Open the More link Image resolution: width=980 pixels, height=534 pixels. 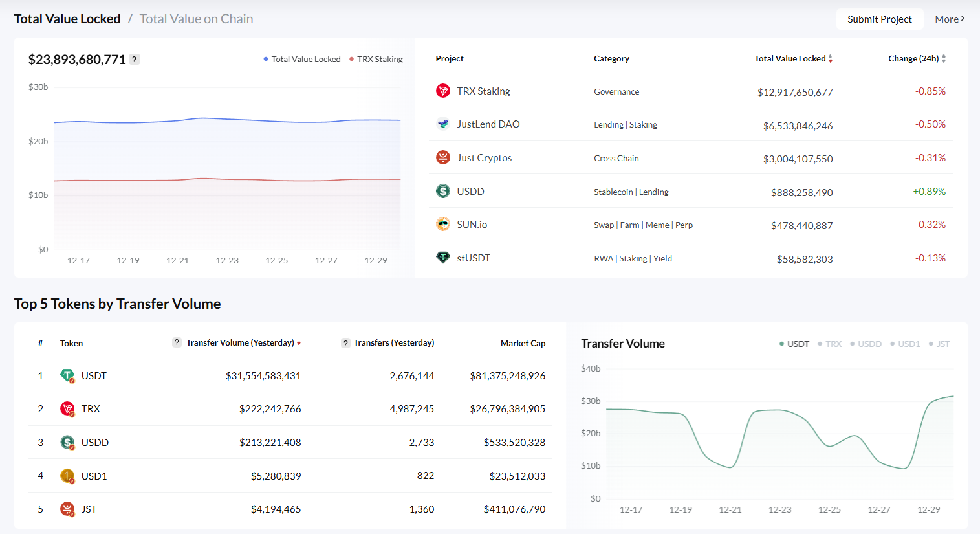(949, 19)
